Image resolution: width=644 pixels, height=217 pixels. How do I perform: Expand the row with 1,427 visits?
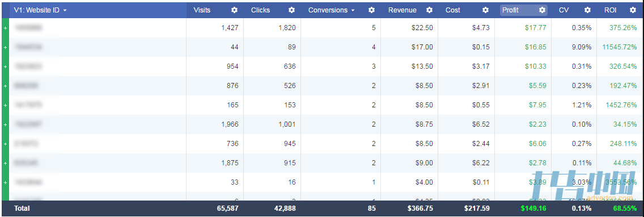click(x=5, y=28)
